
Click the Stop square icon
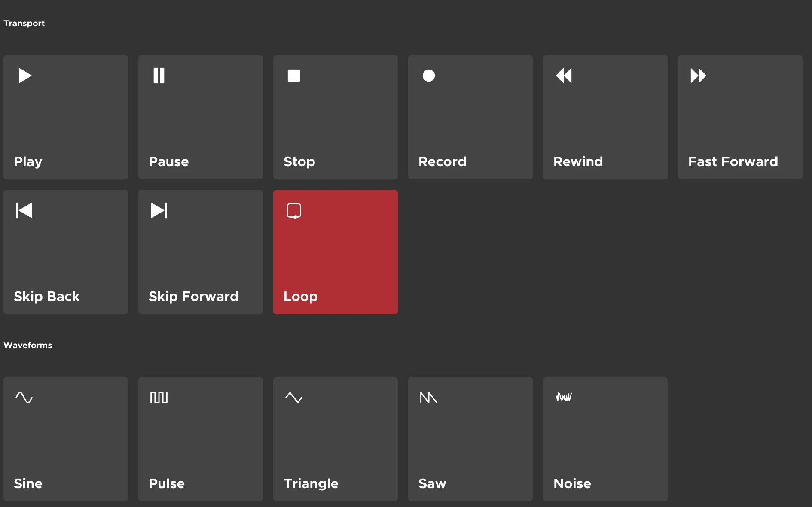pos(294,76)
